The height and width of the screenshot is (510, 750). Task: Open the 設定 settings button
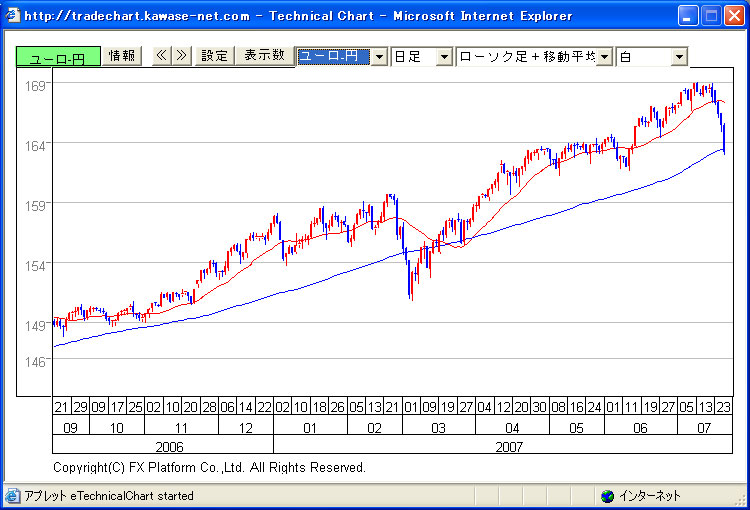[x=215, y=56]
